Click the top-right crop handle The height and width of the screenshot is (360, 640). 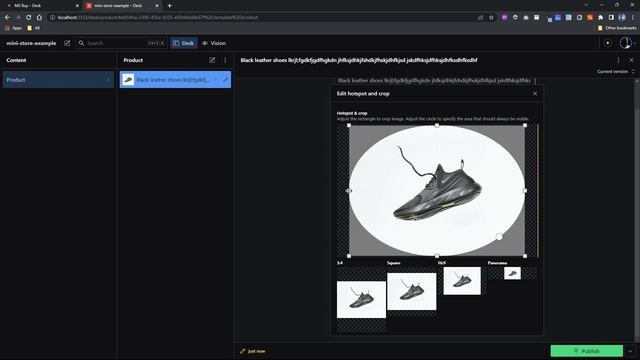(x=525, y=125)
